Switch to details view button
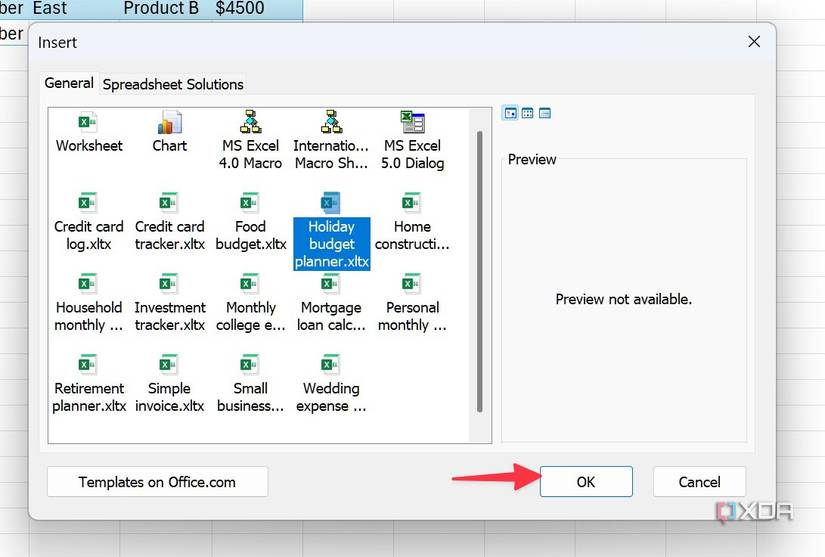The image size is (825, 557). tap(545, 113)
